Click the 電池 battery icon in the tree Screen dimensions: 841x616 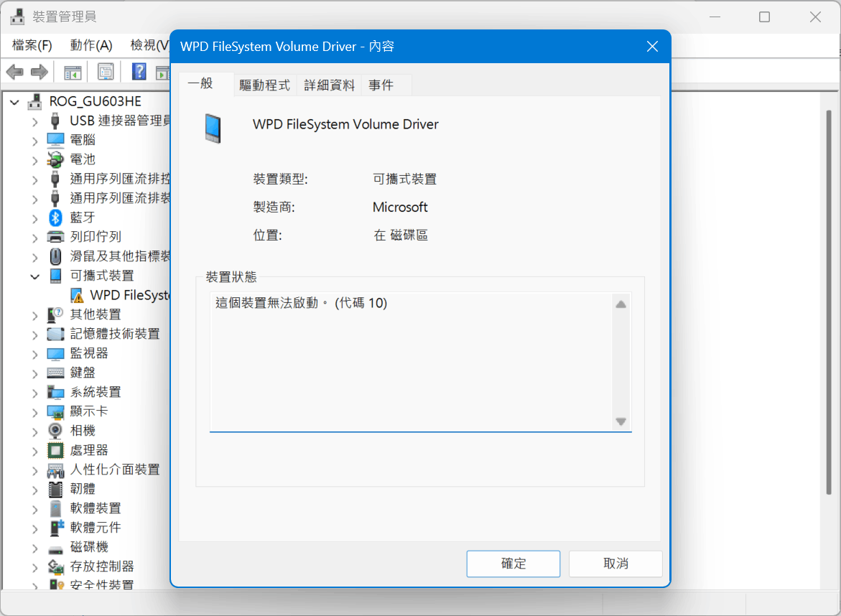pyautogui.click(x=55, y=159)
